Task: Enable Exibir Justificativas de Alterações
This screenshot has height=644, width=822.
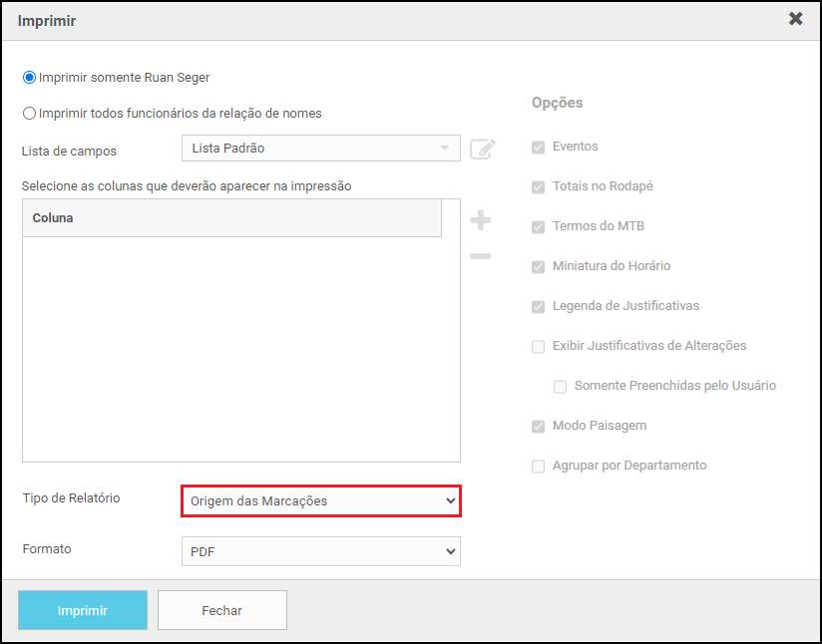Action: coord(539,346)
